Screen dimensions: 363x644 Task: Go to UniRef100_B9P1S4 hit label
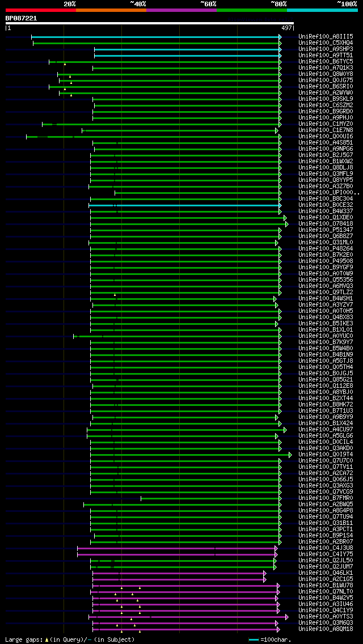point(326,536)
